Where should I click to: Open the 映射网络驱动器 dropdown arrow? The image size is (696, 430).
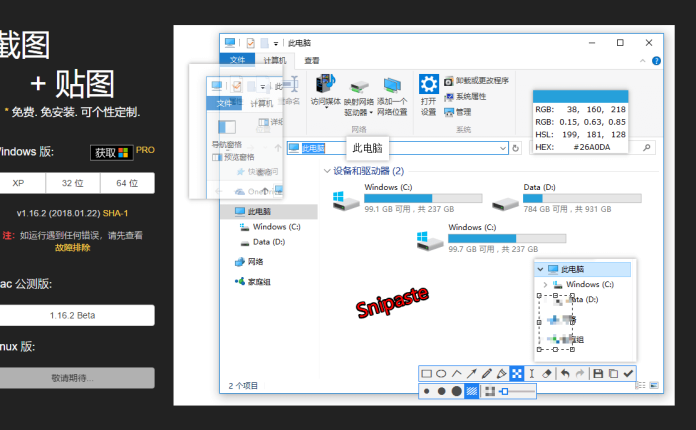[x=371, y=113]
